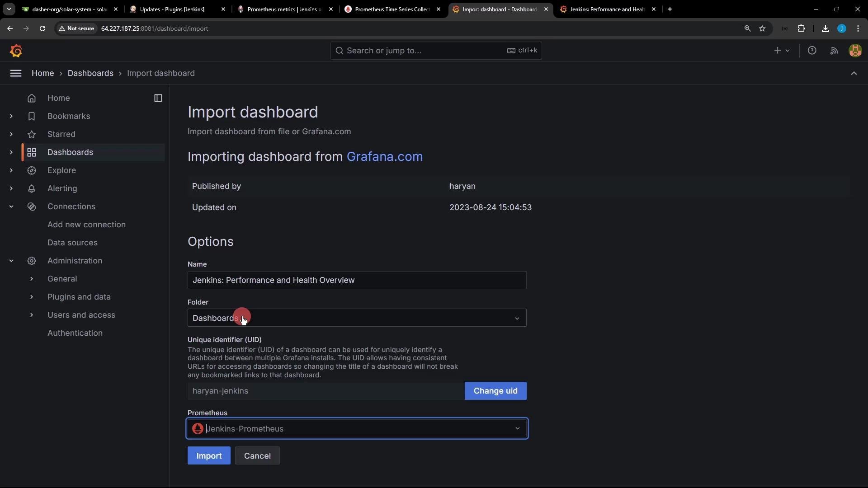The image size is (868, 488).
Task: Collapse the top navigation bar chevron
Action: click(x=854, y=73)
